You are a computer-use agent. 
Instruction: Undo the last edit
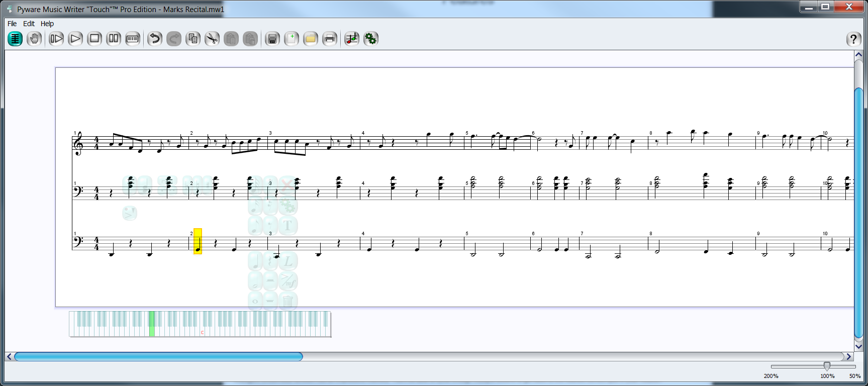click(155, 39)
